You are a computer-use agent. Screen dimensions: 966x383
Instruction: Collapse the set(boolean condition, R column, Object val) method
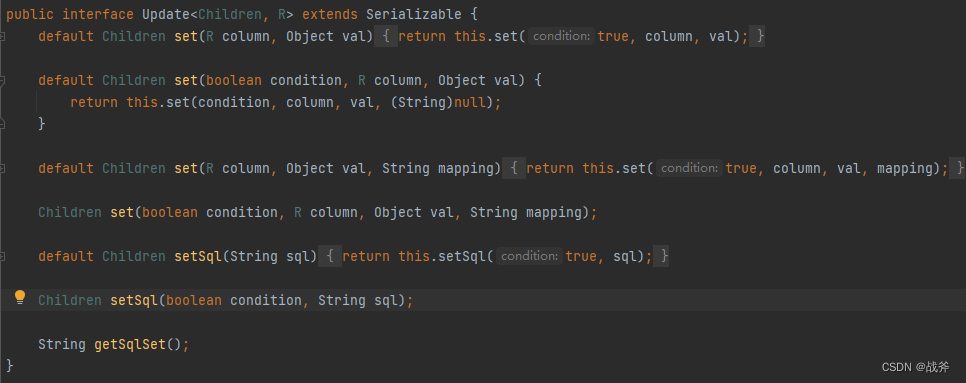coord(2,81)
